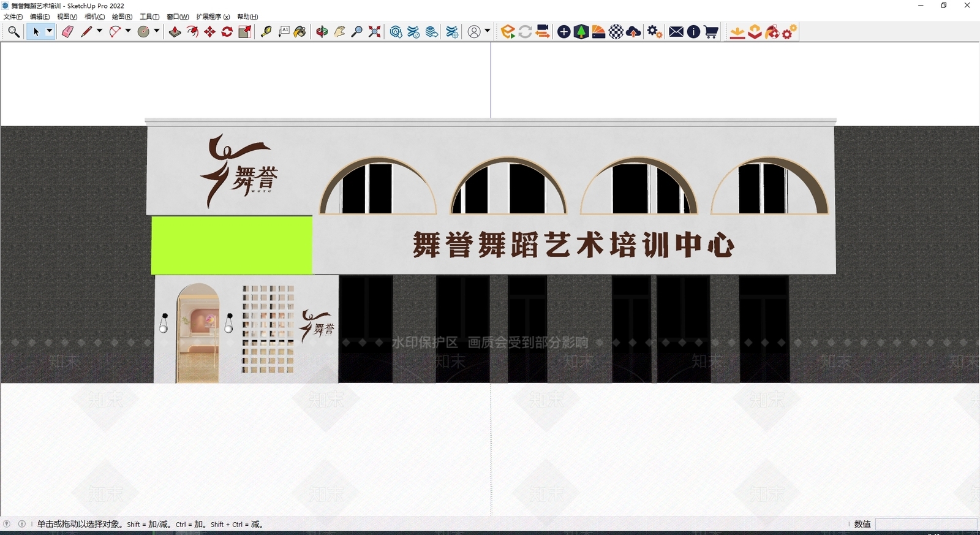This screenshot has width=980, height=535.
Task: Open the 窗口(W) menu
Action: pyautogui.click(x=178, y=17)
